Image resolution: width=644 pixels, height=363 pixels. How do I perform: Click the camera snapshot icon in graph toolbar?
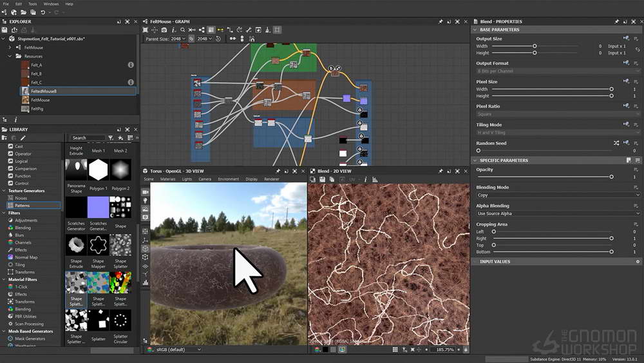pos(164,30)
